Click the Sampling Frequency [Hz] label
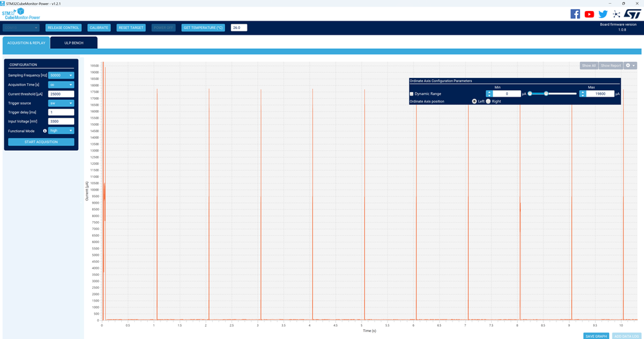 28,75
